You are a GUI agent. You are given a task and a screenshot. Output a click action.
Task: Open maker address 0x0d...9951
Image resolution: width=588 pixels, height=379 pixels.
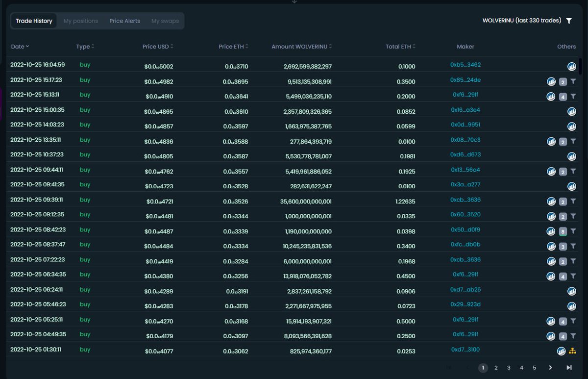465,125
